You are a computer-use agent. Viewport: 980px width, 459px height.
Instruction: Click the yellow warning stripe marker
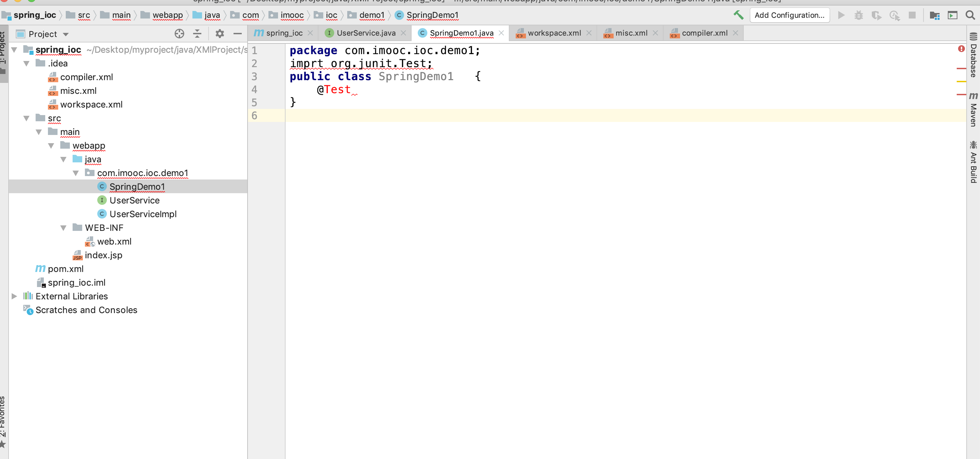pyautogui.click(x=961, y=82)
